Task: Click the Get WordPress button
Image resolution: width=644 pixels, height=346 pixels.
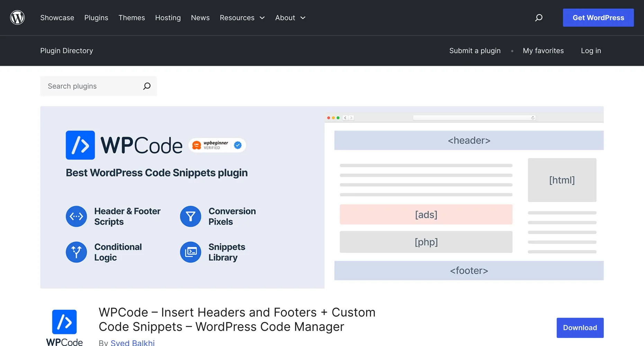Action: tap(598, 18)
